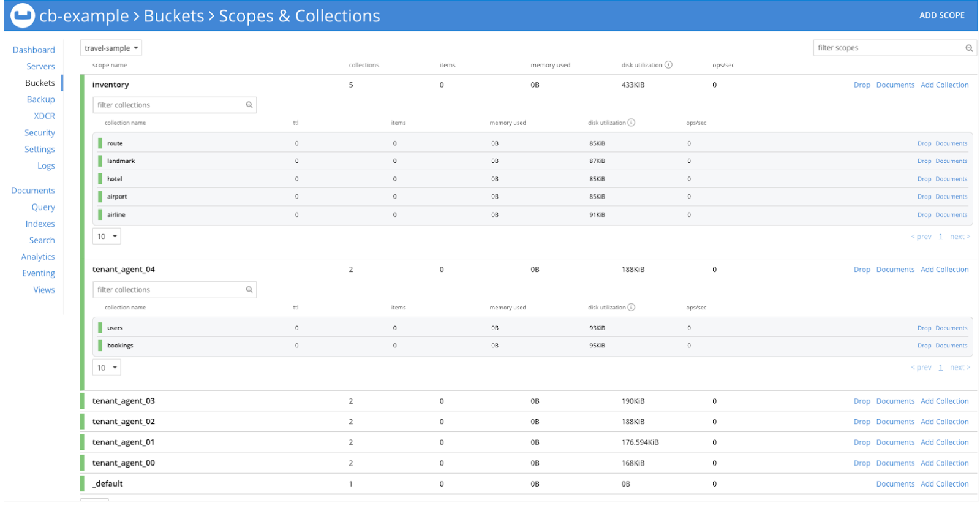Expand the tenant_agent_03 scope row
Viewport: 980px width, 508px height.
pyautogui.click(x=124, y=401)
